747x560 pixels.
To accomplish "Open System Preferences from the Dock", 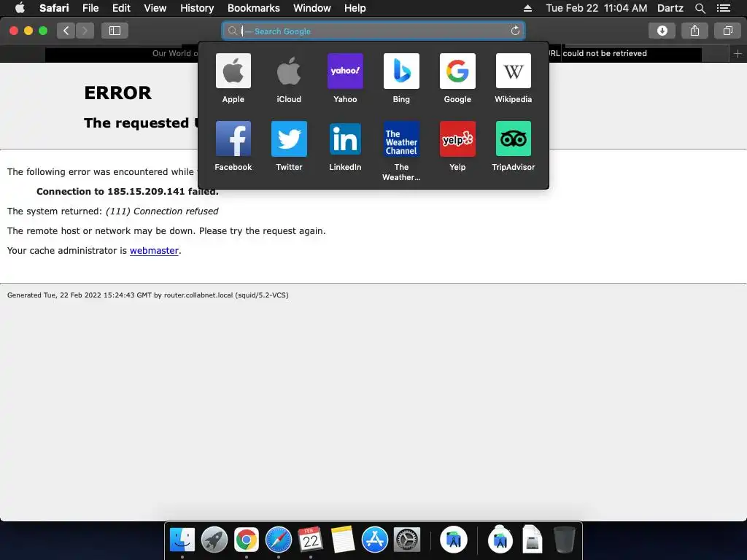I will (407, 540).
